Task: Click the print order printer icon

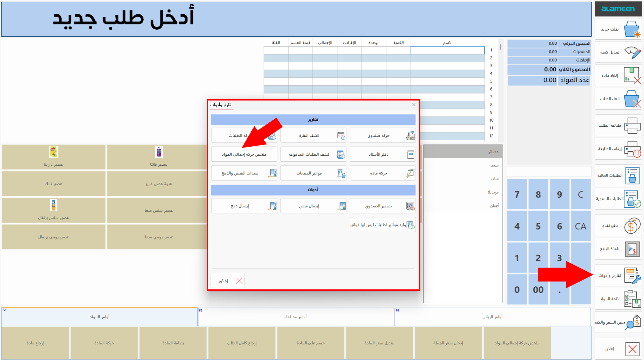Action: click(x=632, y=126)
